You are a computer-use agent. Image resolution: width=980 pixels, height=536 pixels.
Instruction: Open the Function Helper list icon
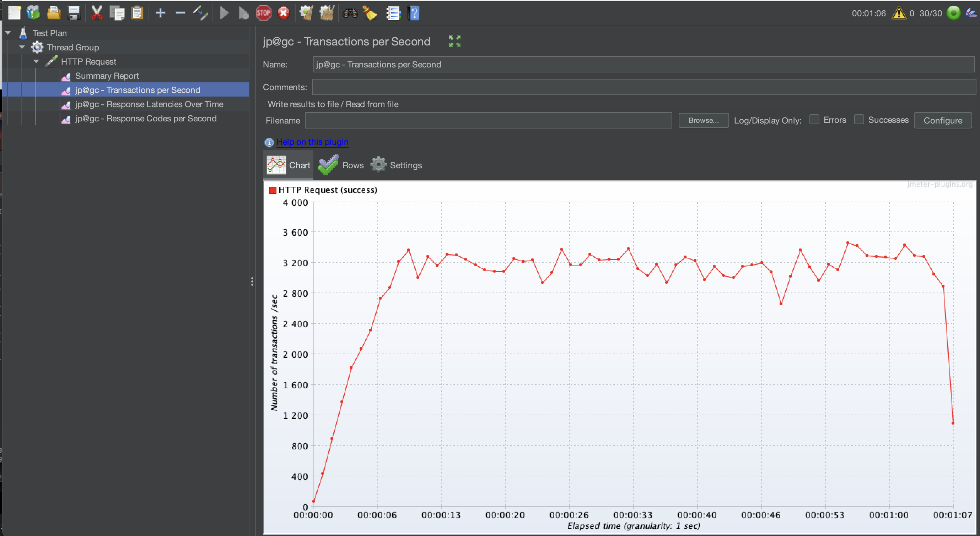tap(393, 13)
